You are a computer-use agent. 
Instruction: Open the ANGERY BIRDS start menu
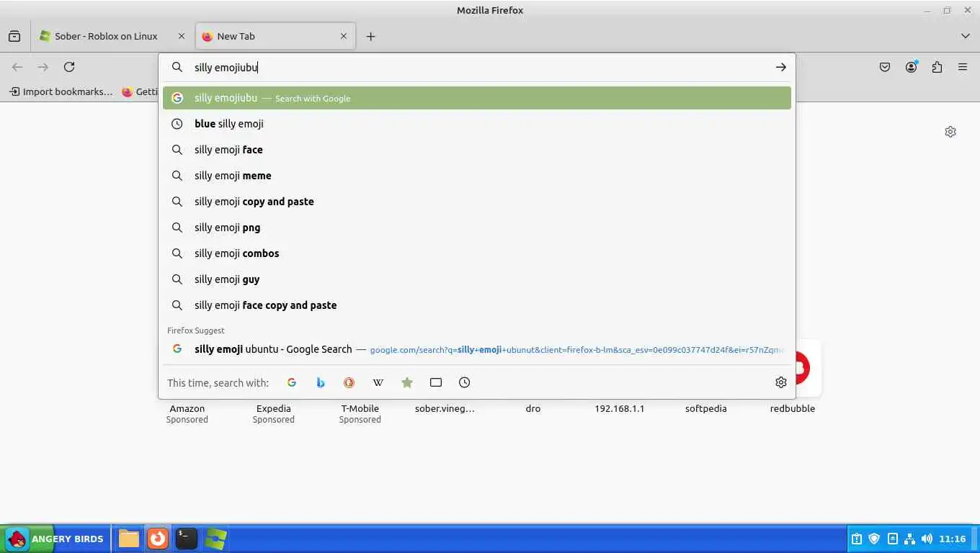[x=55, y=539]
